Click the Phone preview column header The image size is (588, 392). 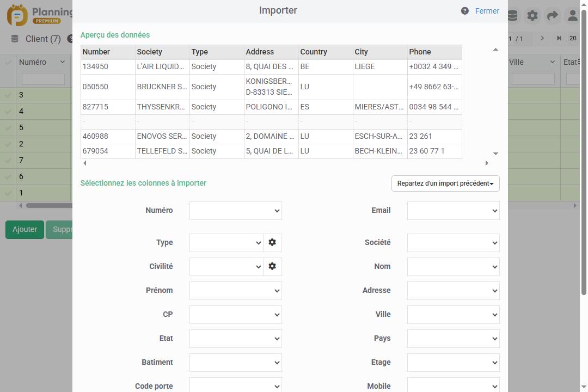pos(434,52)
